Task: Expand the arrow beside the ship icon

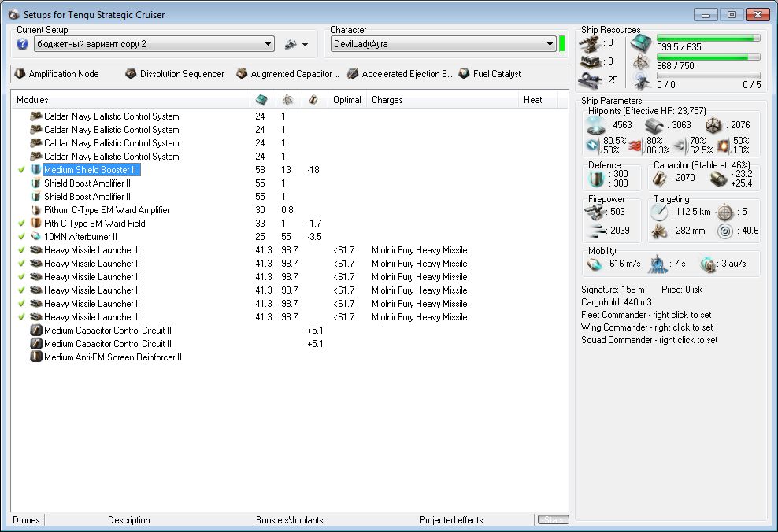Action: [306, 45]
